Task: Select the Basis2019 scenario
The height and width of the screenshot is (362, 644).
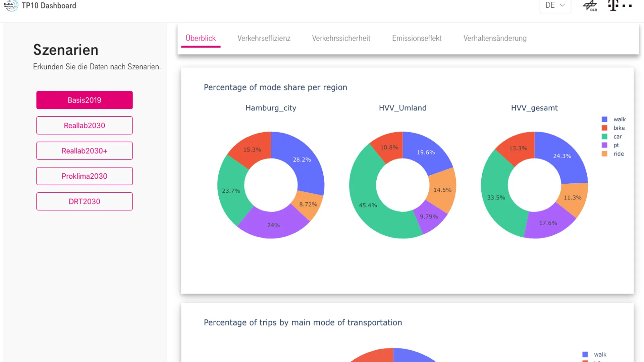Action: click(85, 100)
